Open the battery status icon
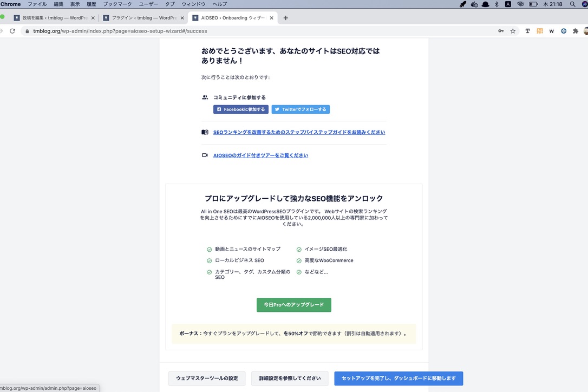 pos(533,4)
